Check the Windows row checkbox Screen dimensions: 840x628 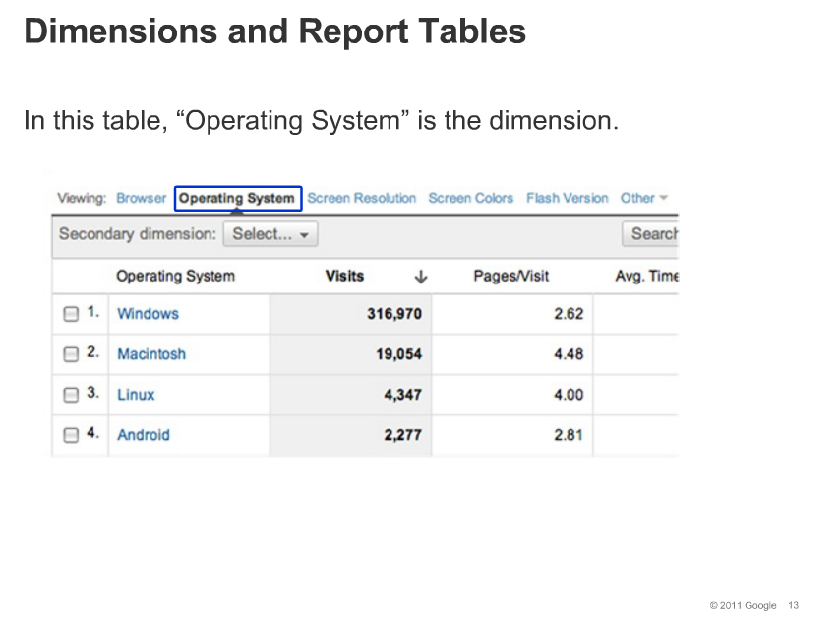[71, 314]
